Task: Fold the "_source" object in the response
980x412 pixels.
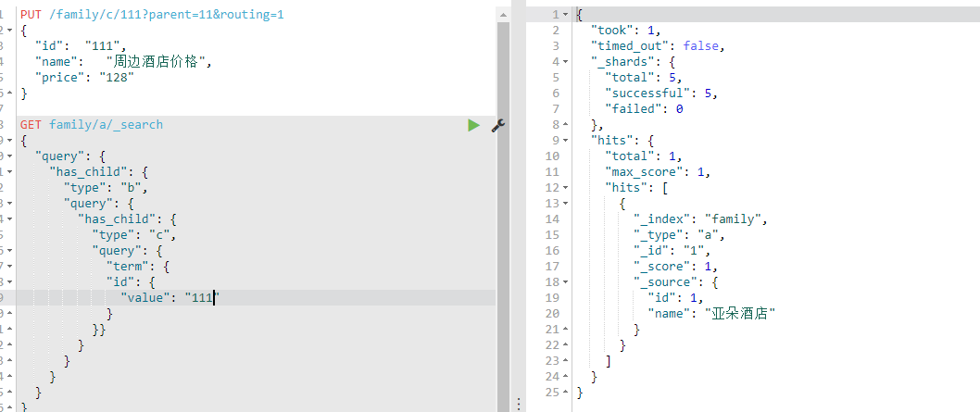Action: [566, 282]
